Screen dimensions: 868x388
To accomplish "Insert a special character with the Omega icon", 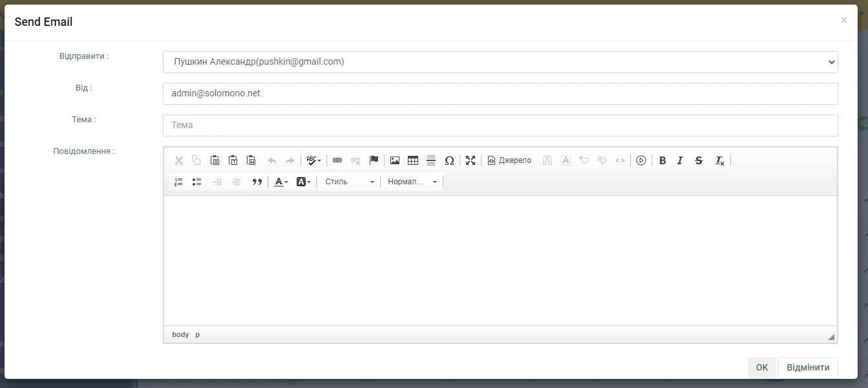I will tap(449, 160).
